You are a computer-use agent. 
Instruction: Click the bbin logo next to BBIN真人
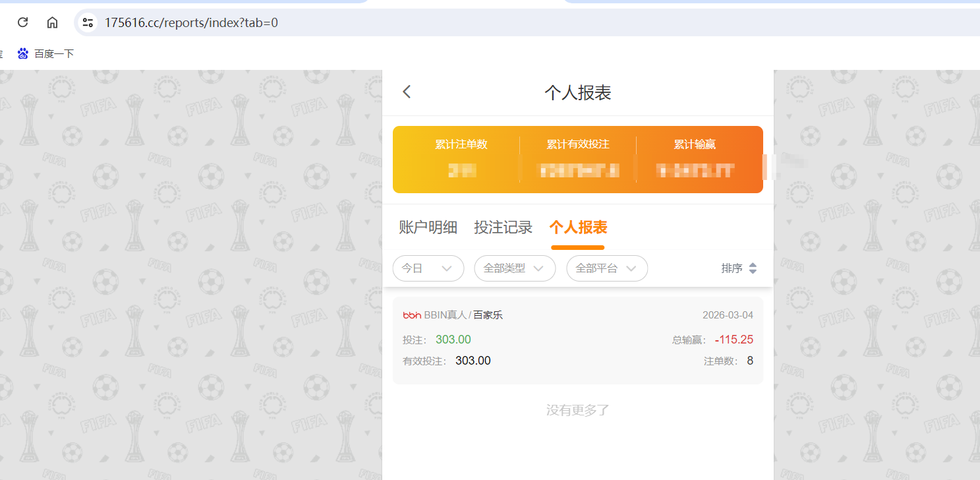pyautogui.click(x=413, y=315)
